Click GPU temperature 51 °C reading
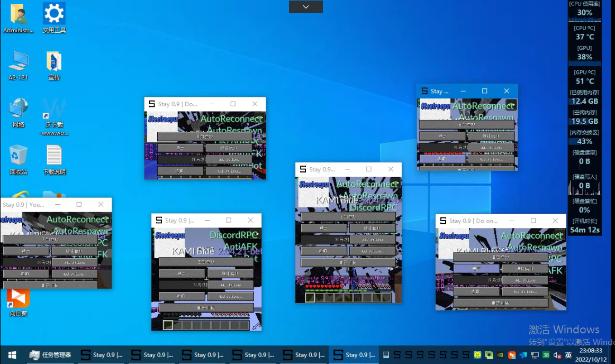615x364 pixels. click(x=585, y=81)
